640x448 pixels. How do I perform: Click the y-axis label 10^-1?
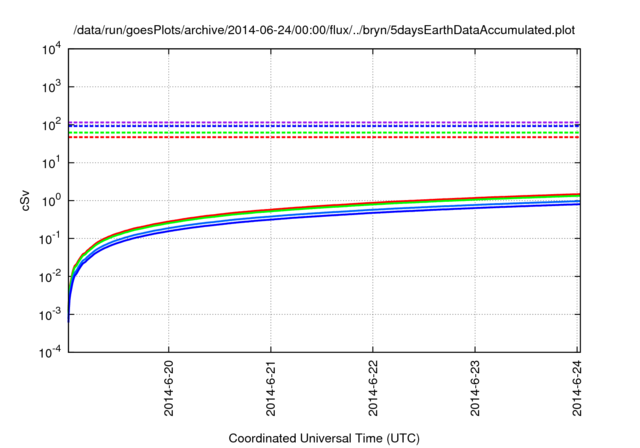[x=50, y=239]
